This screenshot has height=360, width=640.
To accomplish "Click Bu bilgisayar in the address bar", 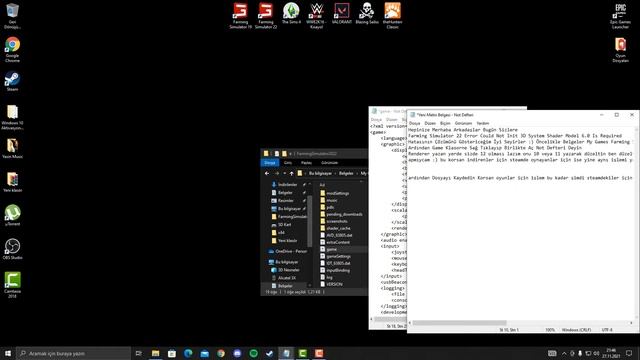I will (320, 173).
